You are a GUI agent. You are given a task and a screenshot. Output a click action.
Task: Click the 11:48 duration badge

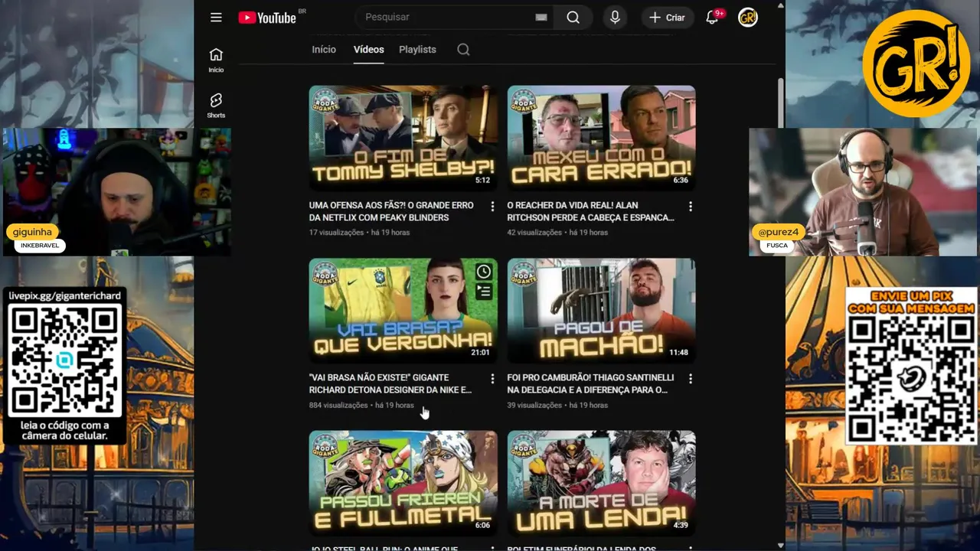tap(678, 353)
